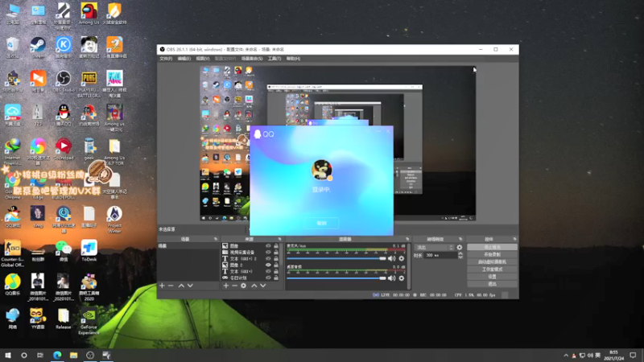Adjust the 桌面音频 volume slider
This screenshot has height=362, width=644.
click(336, 278)
